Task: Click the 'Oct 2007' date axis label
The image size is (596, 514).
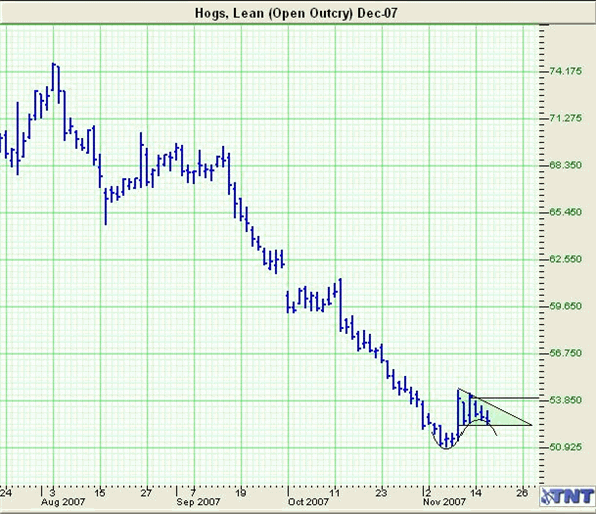Action: [x=308, y=502]
